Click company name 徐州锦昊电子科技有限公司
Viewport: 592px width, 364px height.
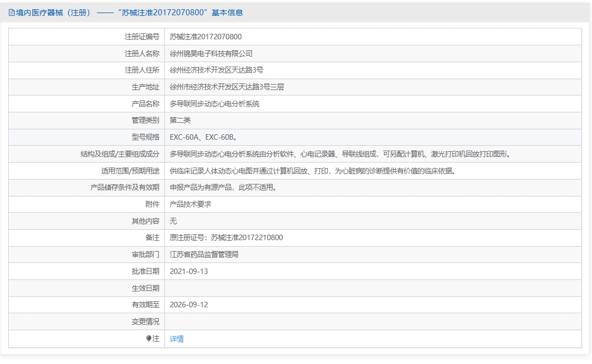[211, 53]
